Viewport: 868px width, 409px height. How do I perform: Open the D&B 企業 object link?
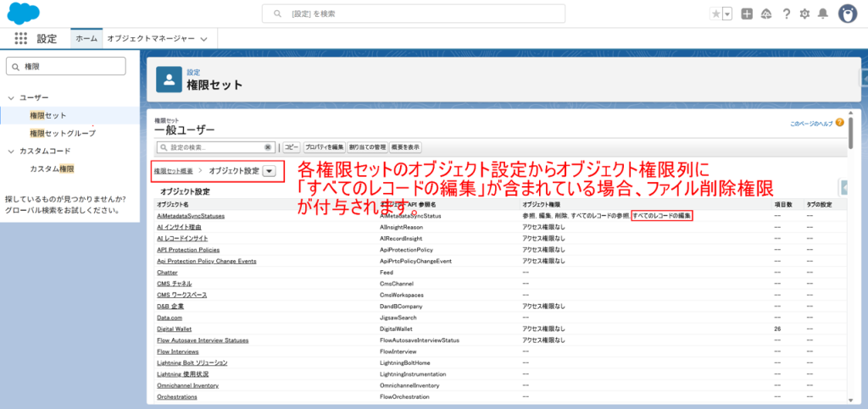pyautogui.click(x=170, y=307)
